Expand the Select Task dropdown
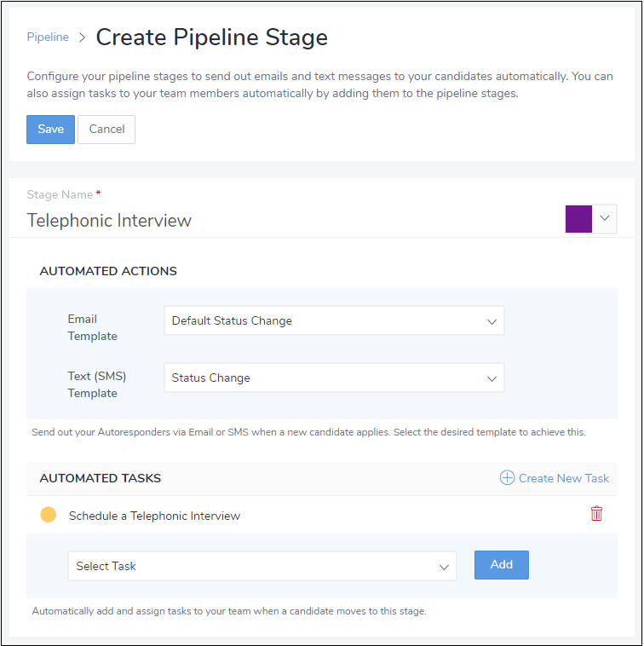This screenshot has width=644, height=646. [x=262, y=566]
